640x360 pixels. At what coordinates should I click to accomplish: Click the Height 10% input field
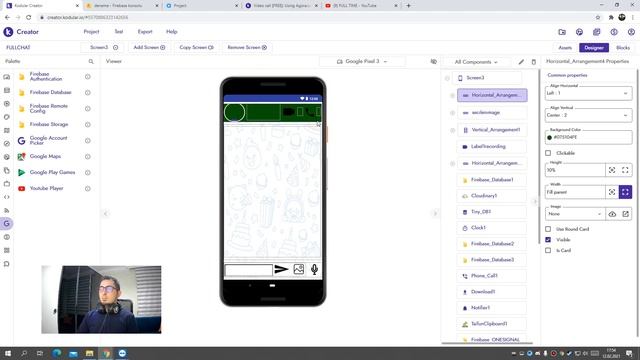(575, 170)
